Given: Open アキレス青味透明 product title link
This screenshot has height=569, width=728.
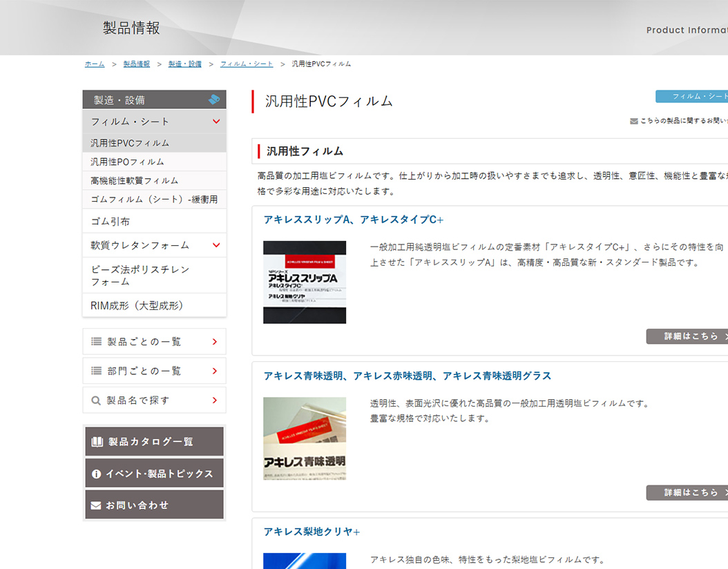Looking at the screenshot, I should point(408,376).
